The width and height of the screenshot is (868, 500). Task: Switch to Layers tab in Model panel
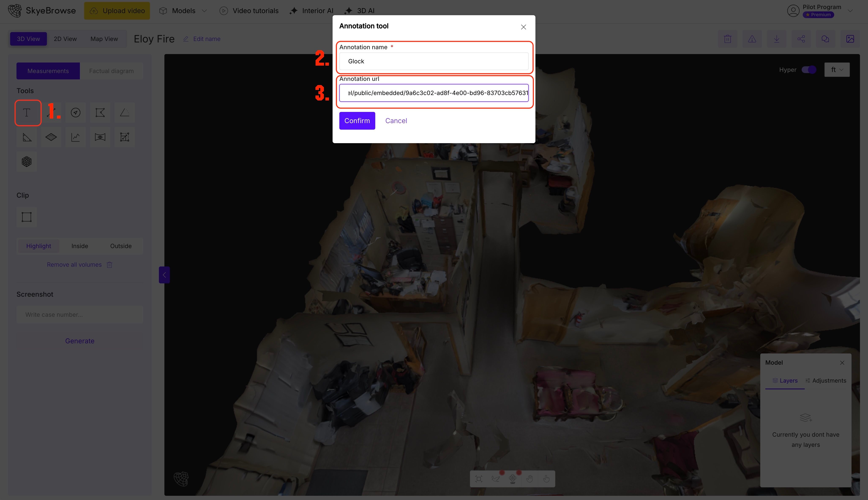[x=785, y=380]
